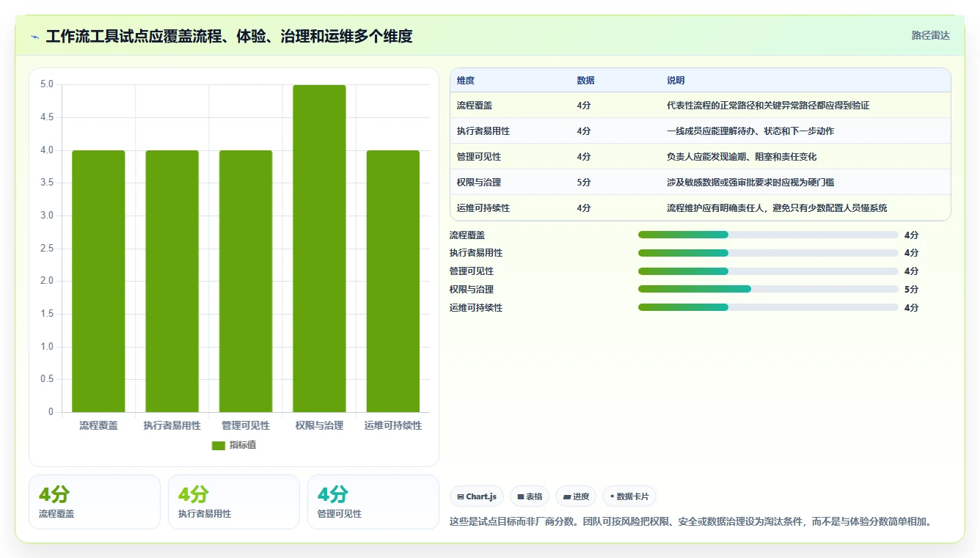Click the 执行者易用性 progress bar
The height and width of the screenshot is (558, 980).
point(768,253)
